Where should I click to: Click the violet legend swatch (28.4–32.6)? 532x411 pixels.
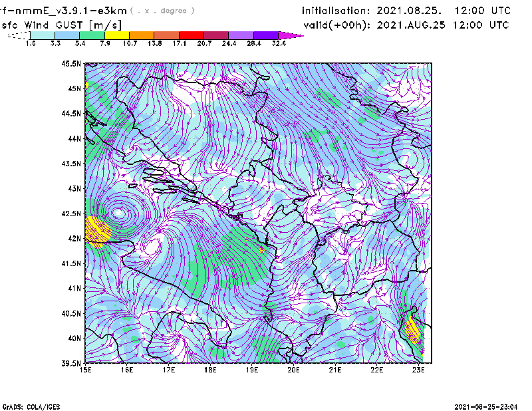266,35
